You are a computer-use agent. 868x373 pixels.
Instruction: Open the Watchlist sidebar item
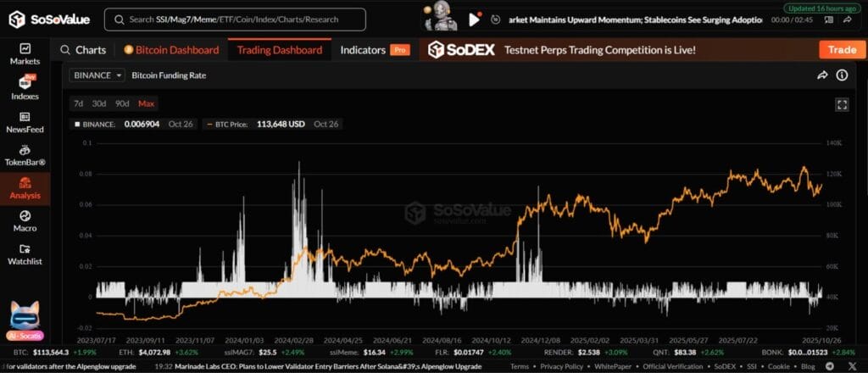25,254
